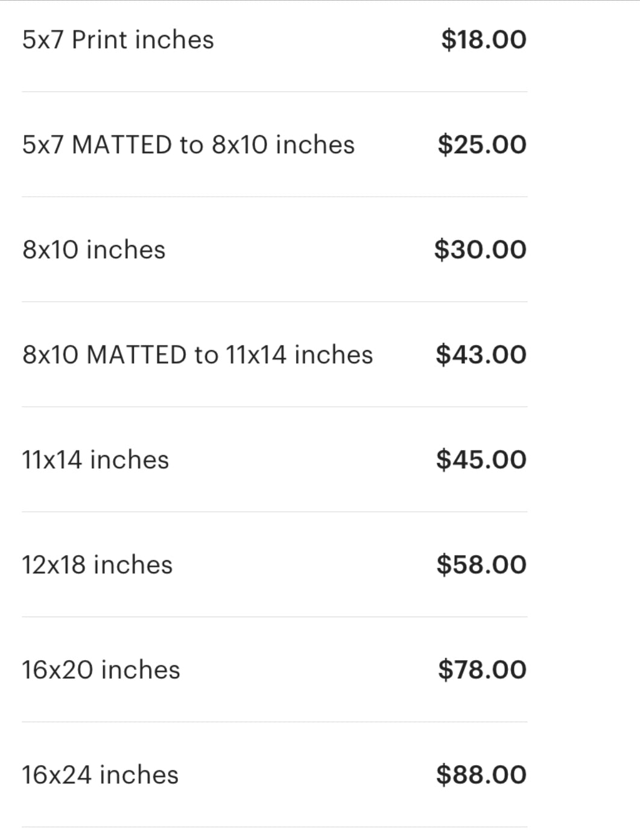Tap the $45.00 price value
This screenshot has height=840, width=640.
point(481,460)
